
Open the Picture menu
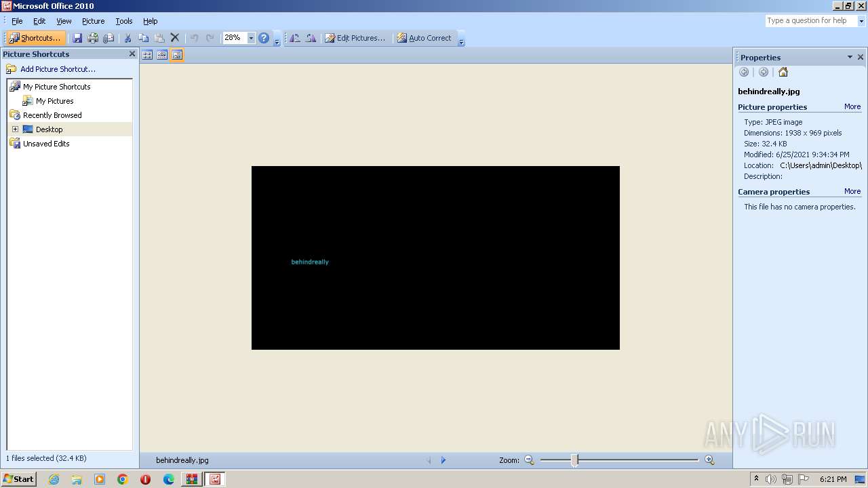(93, 21)
